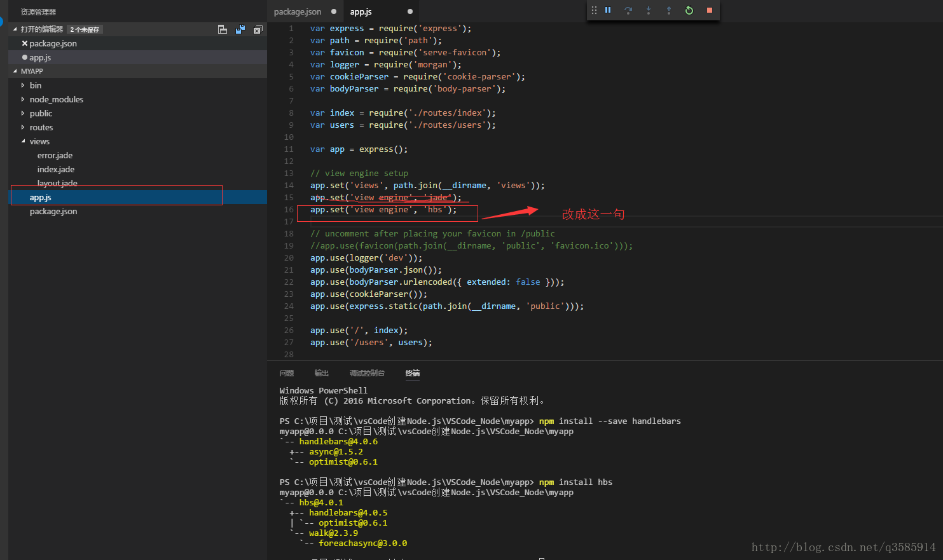Image resolution: width=943 pixels, height=560 pixels.
Task: Click the var app = express() line
Action: [x=359, y=149]
